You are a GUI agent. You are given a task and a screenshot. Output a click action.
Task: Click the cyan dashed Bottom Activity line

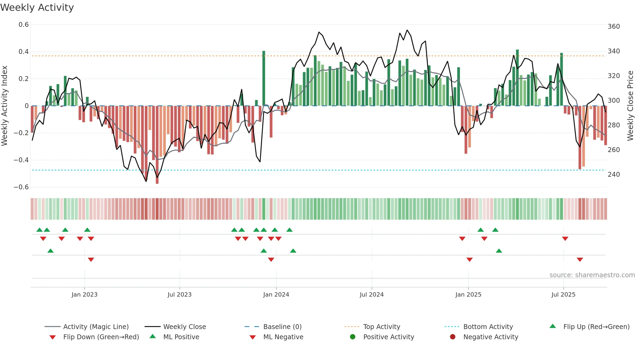(x=319, y=170)
